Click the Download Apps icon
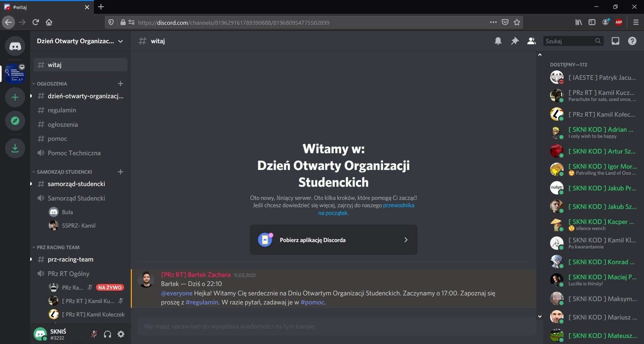The image size is (644, 344). (15, 148)
